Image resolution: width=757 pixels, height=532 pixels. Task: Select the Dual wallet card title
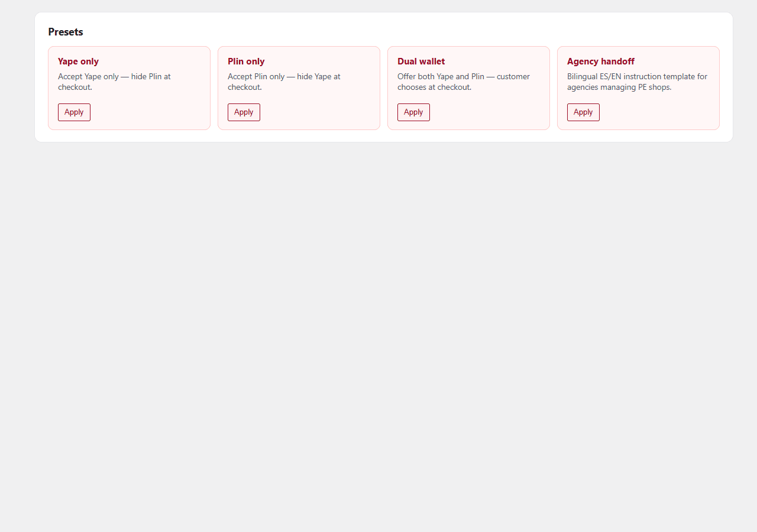(421, 61)
